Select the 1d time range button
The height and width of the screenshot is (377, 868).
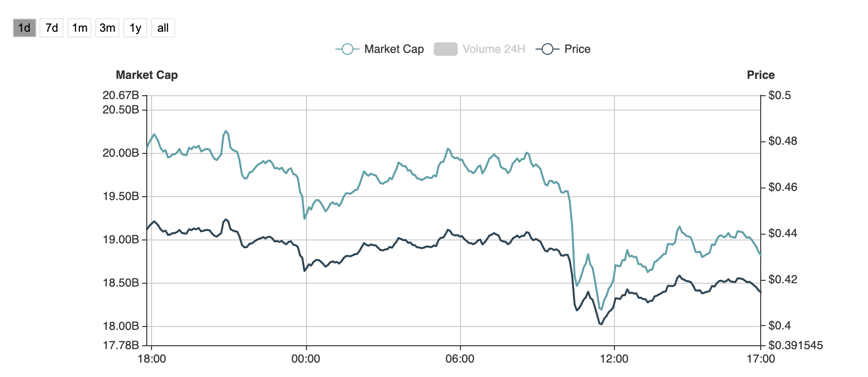pos(24,28)
